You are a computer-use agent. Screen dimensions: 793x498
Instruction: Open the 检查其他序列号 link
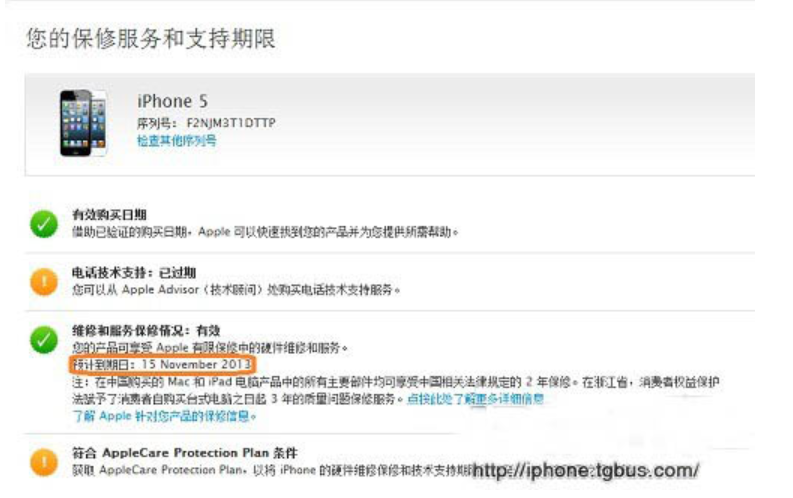point(177,141)
